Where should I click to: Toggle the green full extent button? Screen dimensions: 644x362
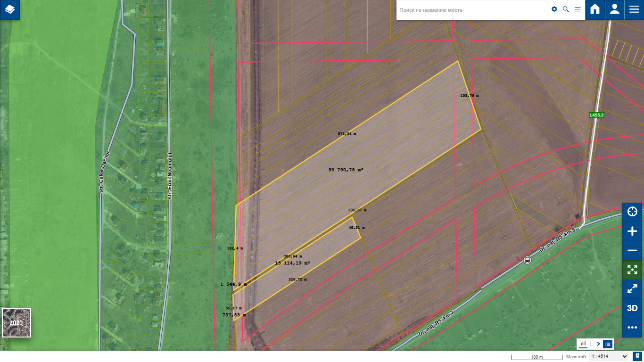[x=632, y=270]
